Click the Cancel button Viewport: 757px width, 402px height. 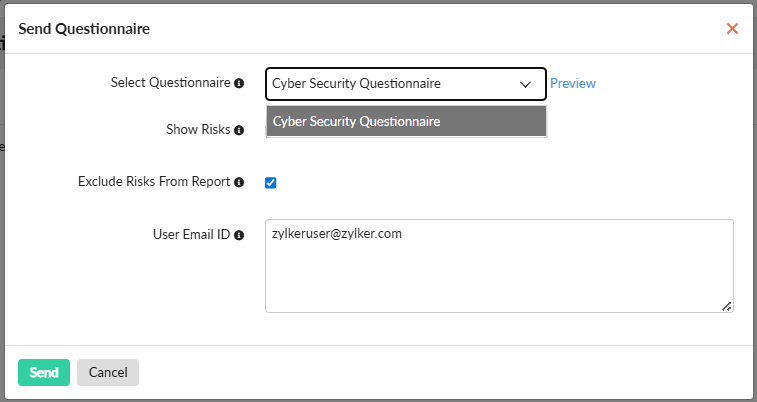[108, 372]
